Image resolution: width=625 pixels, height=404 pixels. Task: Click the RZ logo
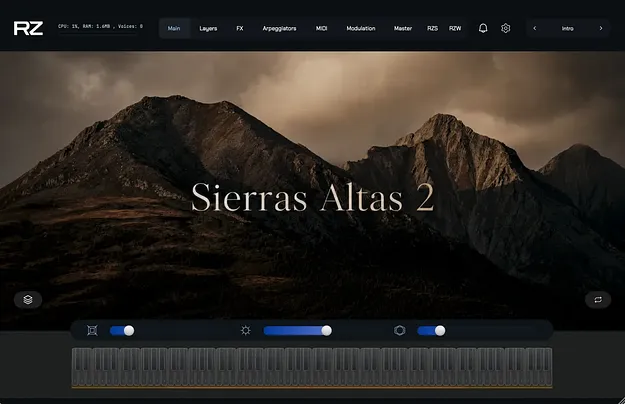pos(28,28)
